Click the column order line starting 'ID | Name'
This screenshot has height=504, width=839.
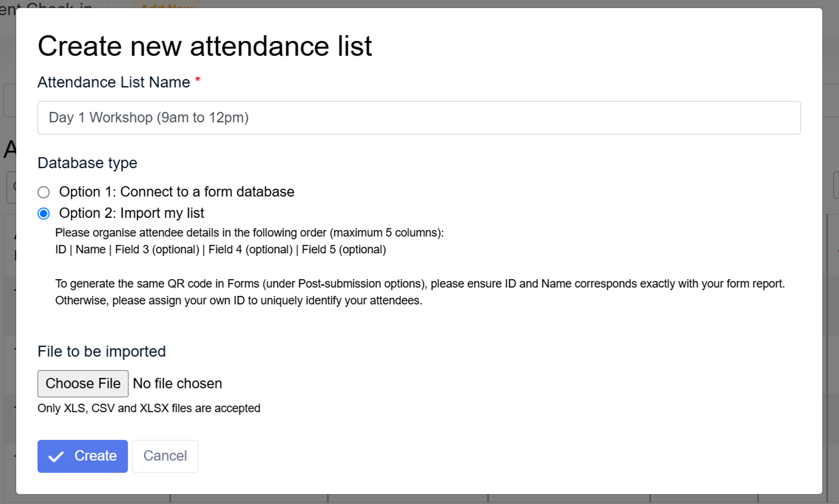click(220, 250)
